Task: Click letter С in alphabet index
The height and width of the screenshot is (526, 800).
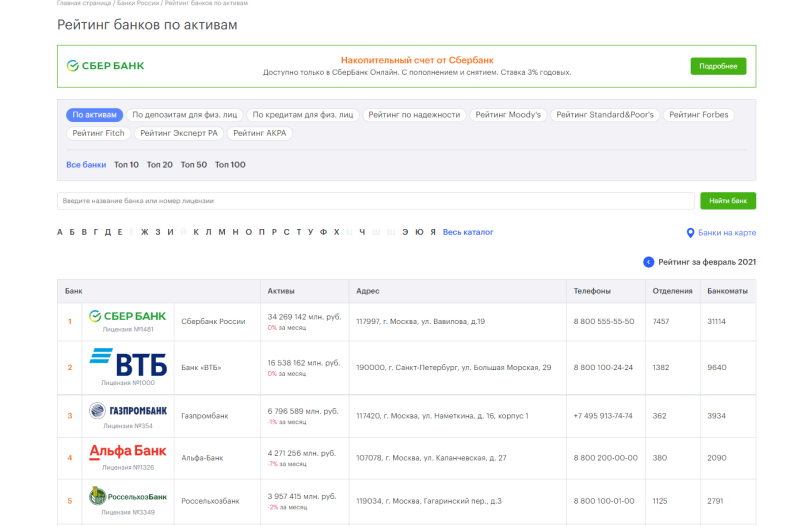Action: 286,232
